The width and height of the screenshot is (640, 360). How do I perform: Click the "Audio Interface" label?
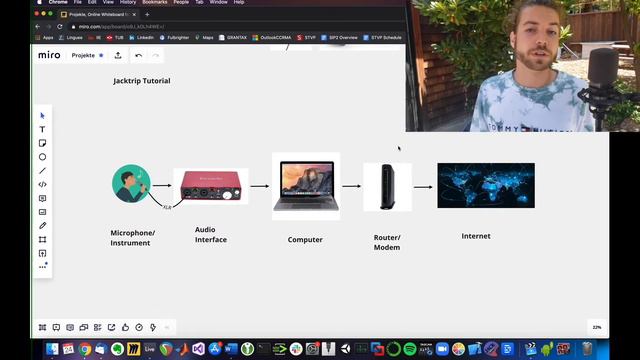tap(211, 235)
